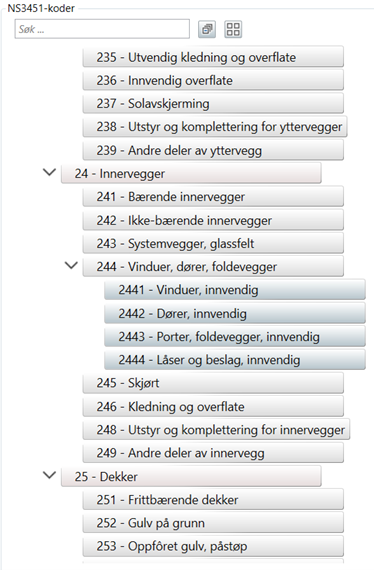Select 2441 - Vinduer, innvendig
The height and width of the screenshot is (570, 374).
[x=235, y=290]
